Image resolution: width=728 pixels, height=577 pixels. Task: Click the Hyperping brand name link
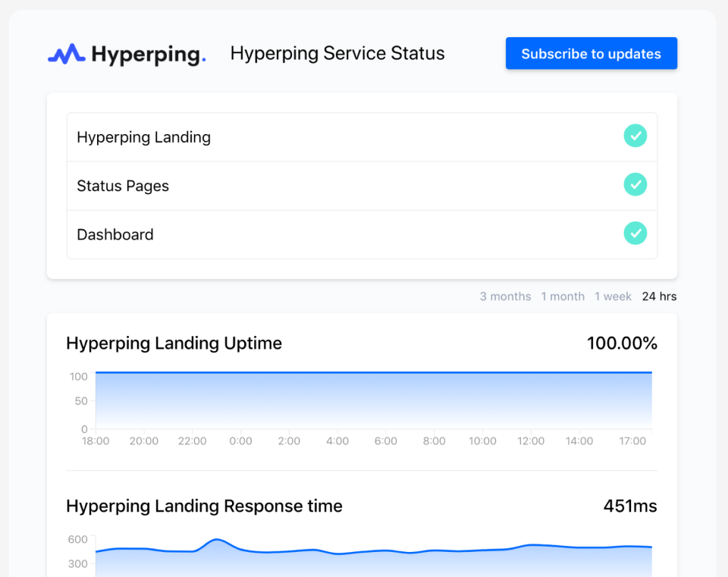(148, 54)
